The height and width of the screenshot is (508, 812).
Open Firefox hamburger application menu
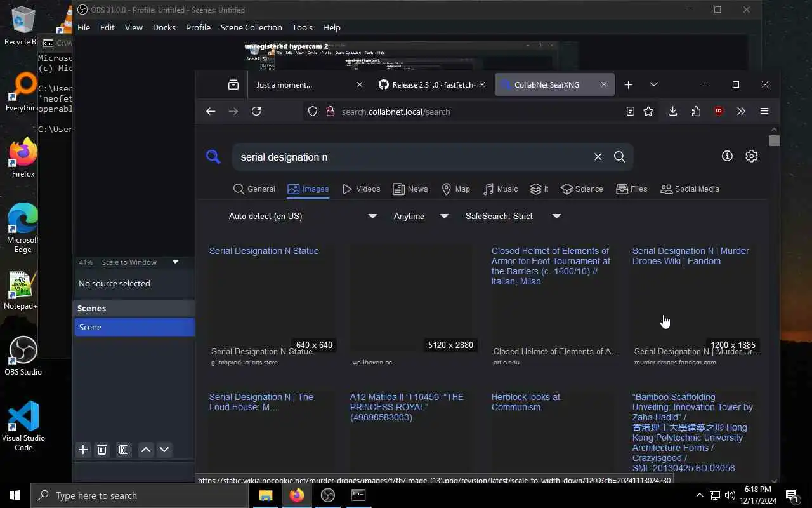(x=764, y=111)
